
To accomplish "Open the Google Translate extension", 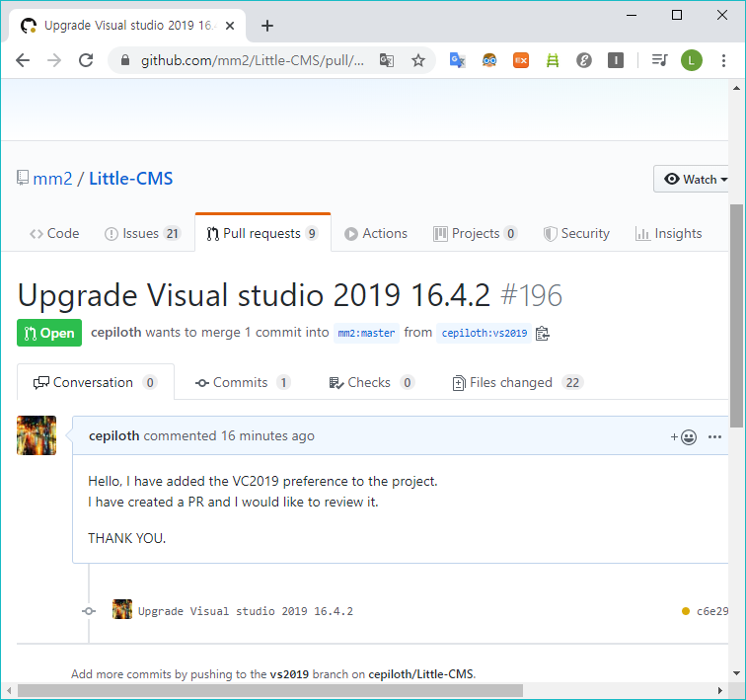I will [x=457, y=60].
